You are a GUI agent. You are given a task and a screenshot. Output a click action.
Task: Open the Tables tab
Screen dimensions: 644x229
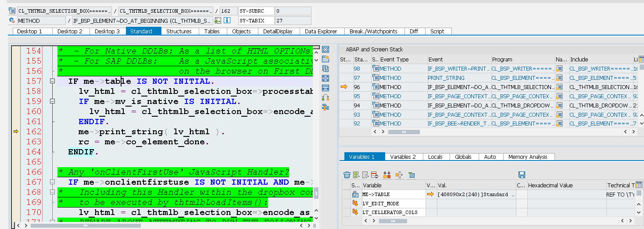(x=212, y=31)
